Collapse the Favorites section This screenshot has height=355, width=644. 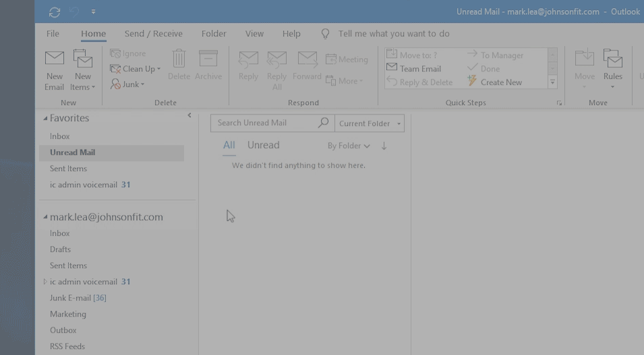click(x=45, y=118)
